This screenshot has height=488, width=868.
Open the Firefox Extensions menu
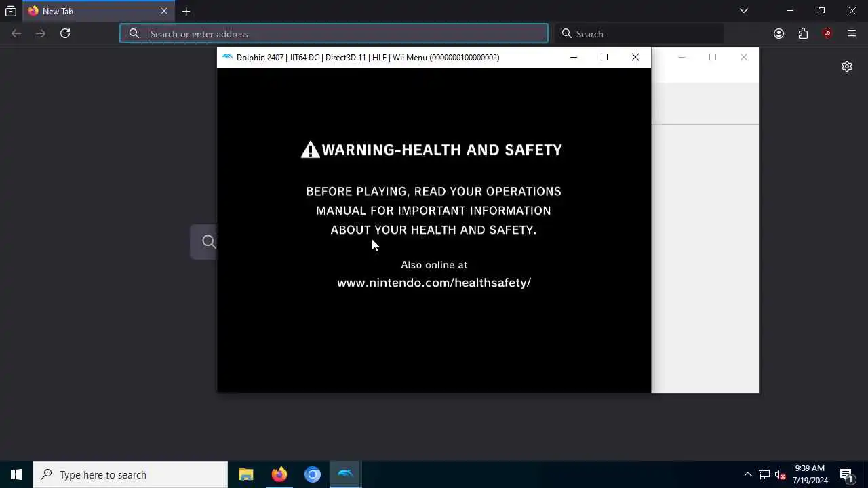click(803, 33)
